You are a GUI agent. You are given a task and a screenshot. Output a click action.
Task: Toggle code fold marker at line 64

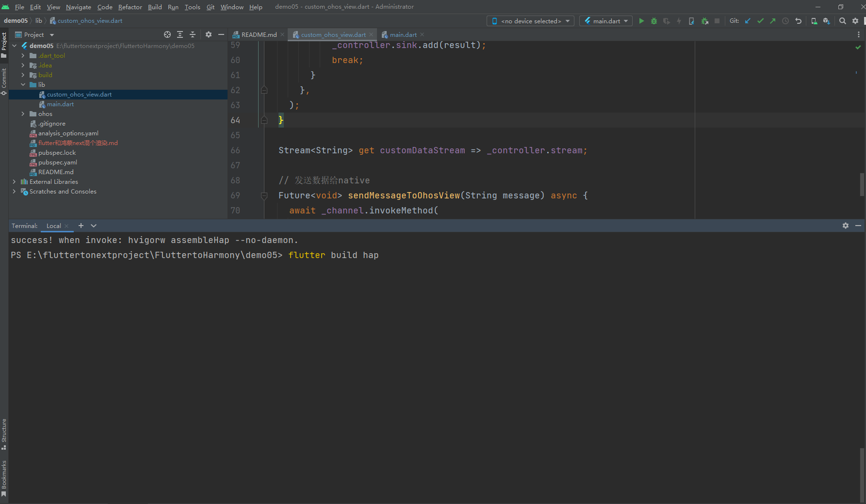[264, 120]
